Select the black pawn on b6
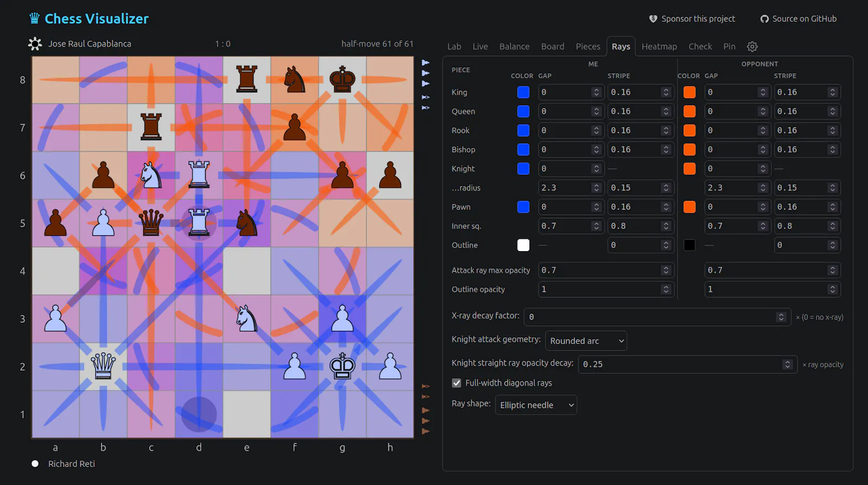868x485 pixels. (103, 175)
